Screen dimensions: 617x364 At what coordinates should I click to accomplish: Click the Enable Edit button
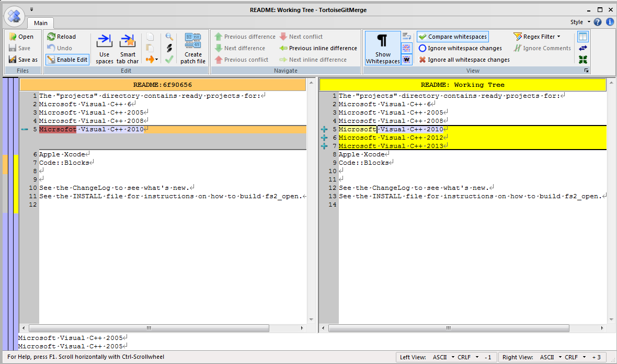[67, 60]
